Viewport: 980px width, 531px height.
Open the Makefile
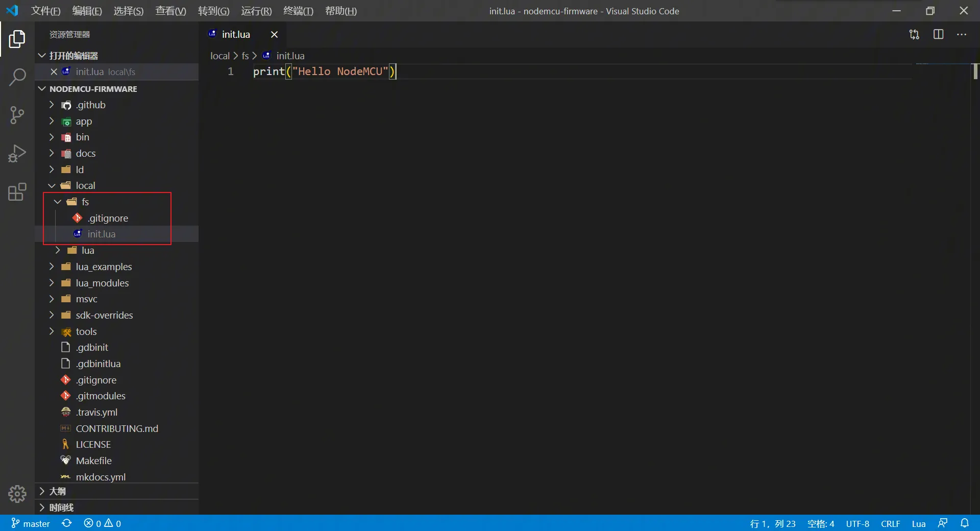pyautogui.click(x=116, y=461)
